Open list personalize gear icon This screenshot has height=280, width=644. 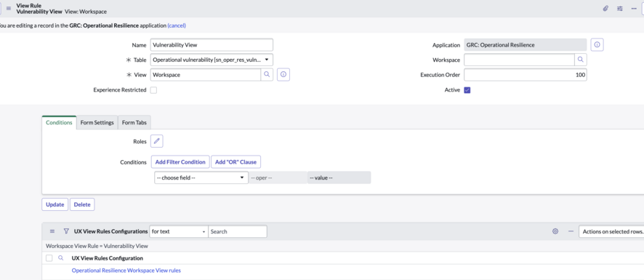(555, 231)
